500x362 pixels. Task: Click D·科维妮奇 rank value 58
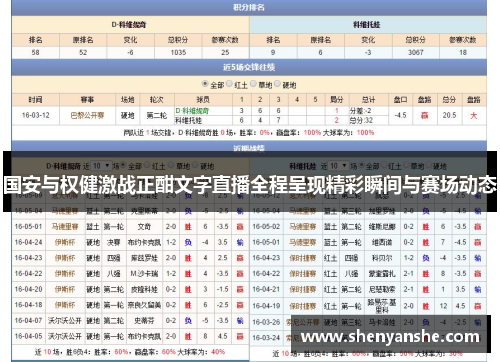(35, 52)
